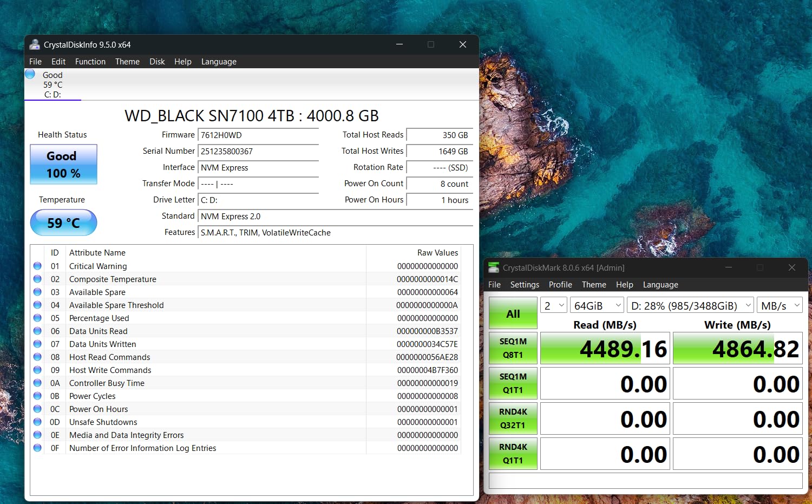The height and width of the screenshot is (504, 812).
Task: Click the status dot beside Unsafe Shutdowns
Action: tap(37, 422)
